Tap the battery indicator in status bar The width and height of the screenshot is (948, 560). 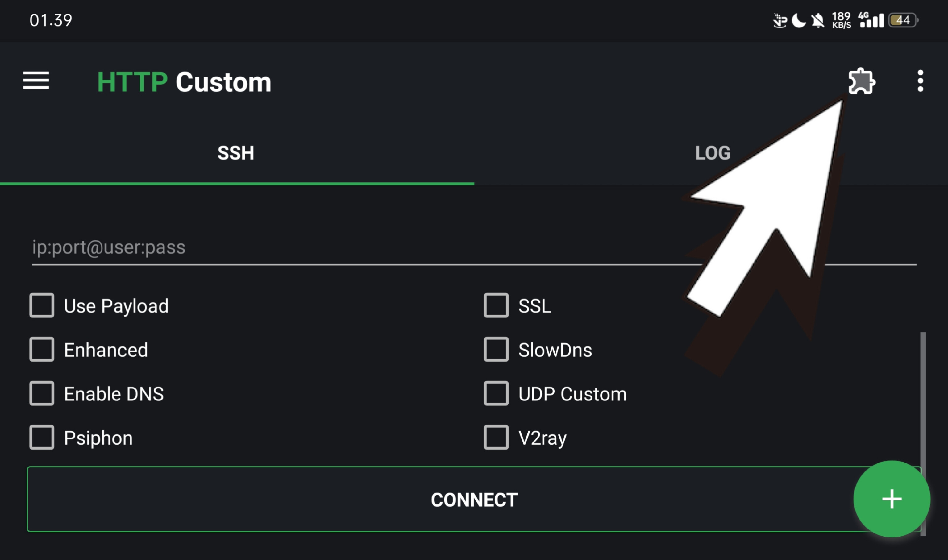coord(903,20)
